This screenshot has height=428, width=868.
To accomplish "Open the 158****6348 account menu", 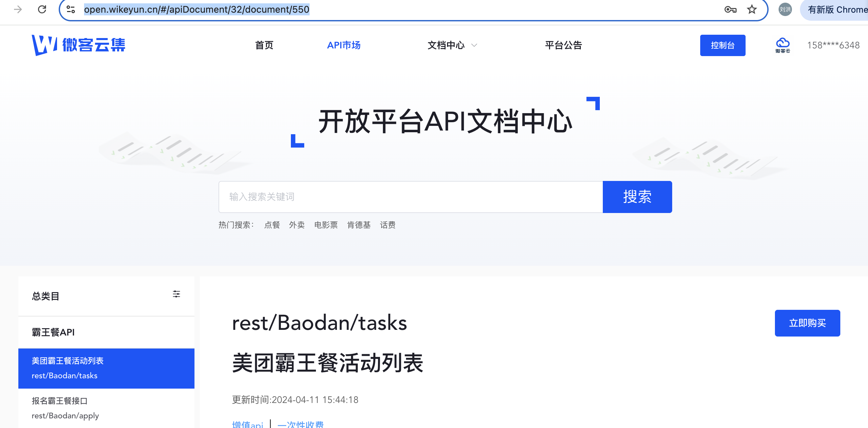I will (833, 45).
